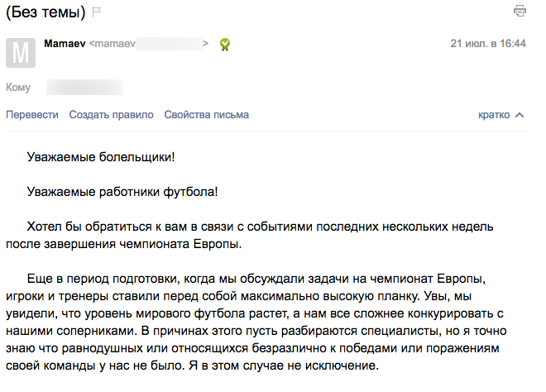Click the date 21 июл. в 16:44
The width and height of the screenshot is (546, 392).
[x=488, y=44]
